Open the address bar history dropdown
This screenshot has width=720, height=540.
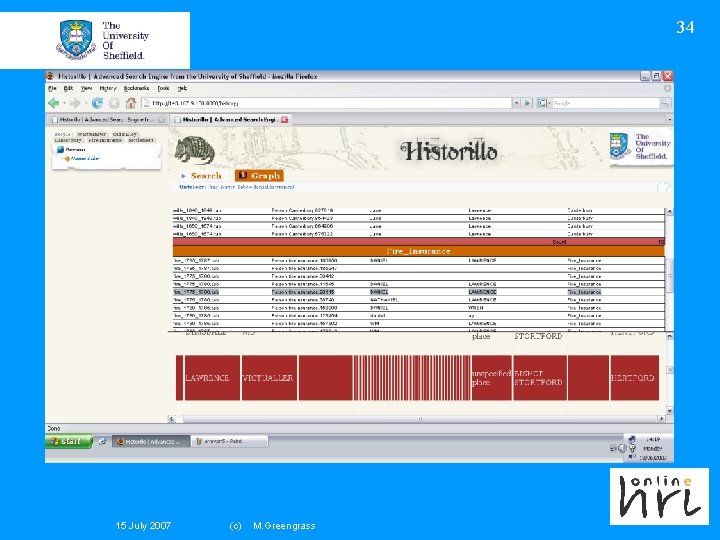[517, 103]
